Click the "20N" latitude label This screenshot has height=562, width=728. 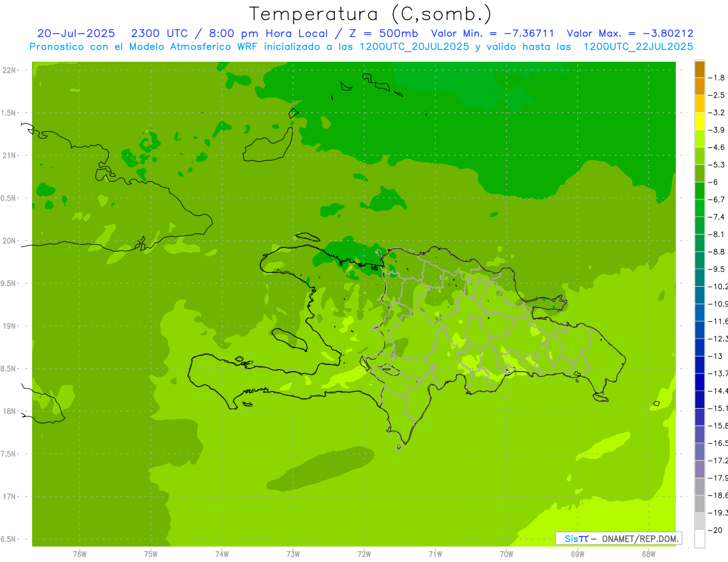pos(9,241)
